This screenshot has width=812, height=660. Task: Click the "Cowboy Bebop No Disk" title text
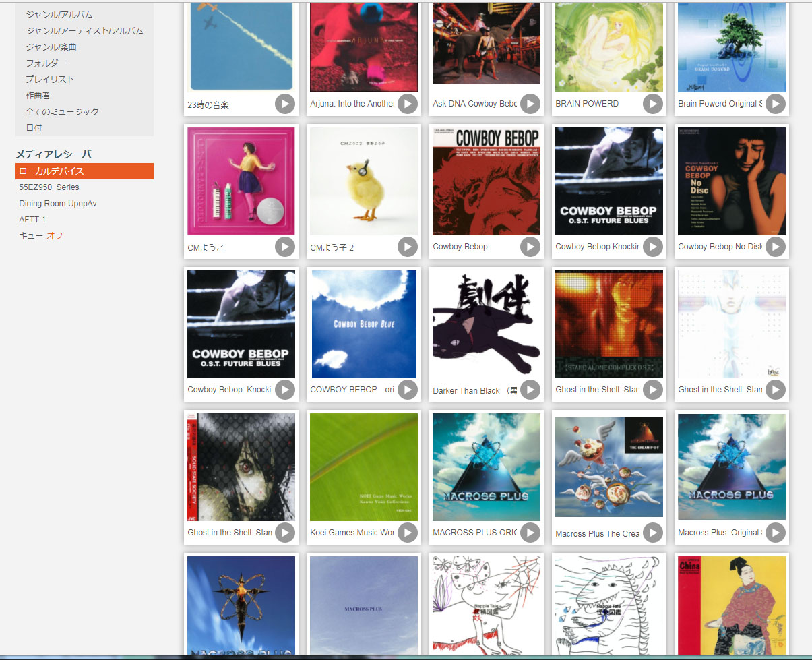(x=720, y=247)
